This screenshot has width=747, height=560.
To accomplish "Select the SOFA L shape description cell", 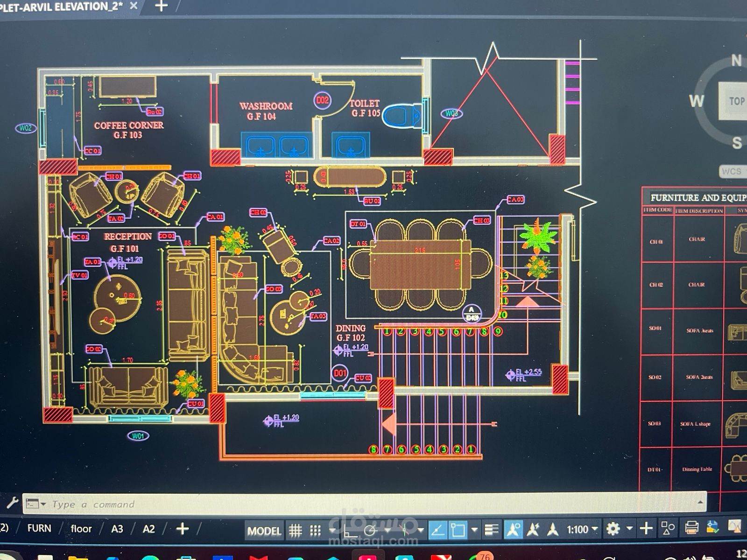I will pyautogui.click(x=695, y=424).
